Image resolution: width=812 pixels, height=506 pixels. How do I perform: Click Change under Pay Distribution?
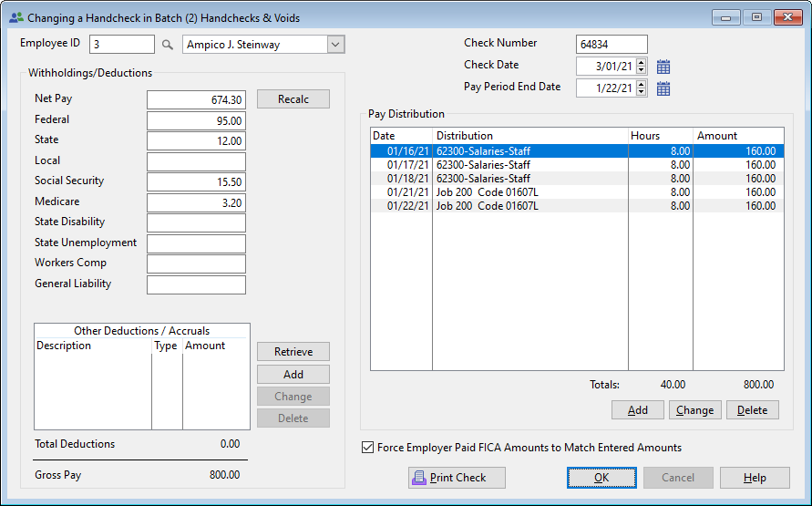694,410
